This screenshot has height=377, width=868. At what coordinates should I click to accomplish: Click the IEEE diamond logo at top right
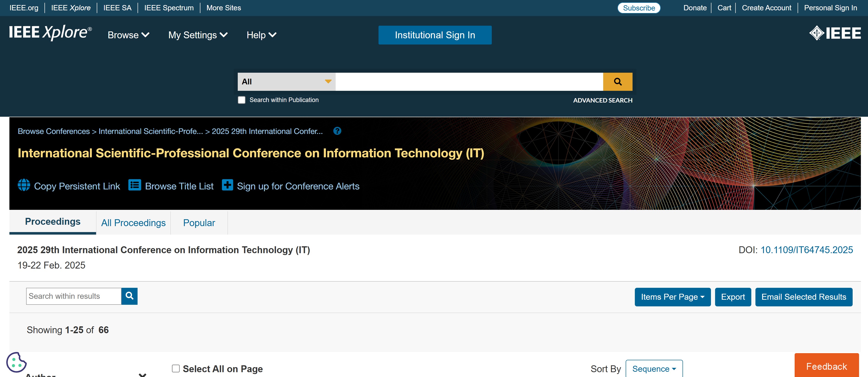pos(835,33)
